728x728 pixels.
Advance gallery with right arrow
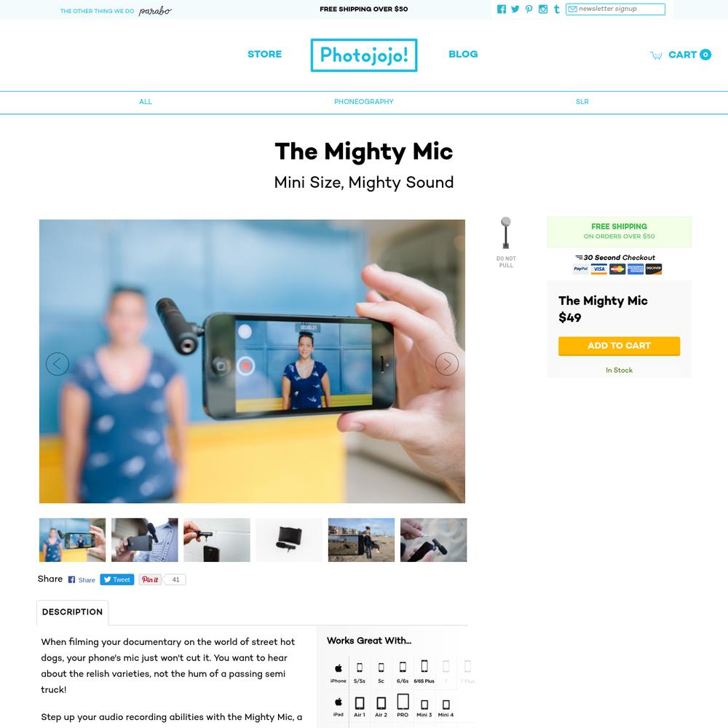[x=447, y=364]
